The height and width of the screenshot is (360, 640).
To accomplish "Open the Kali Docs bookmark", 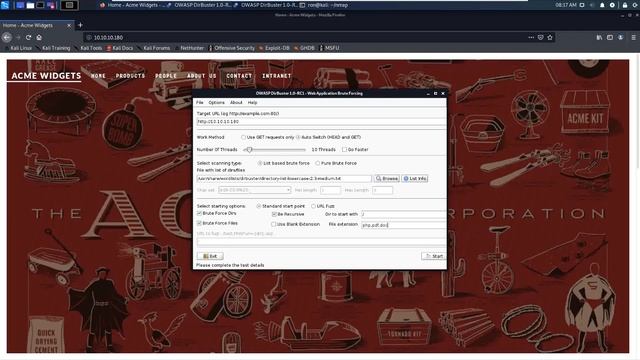I will click(x=120, y=48).
